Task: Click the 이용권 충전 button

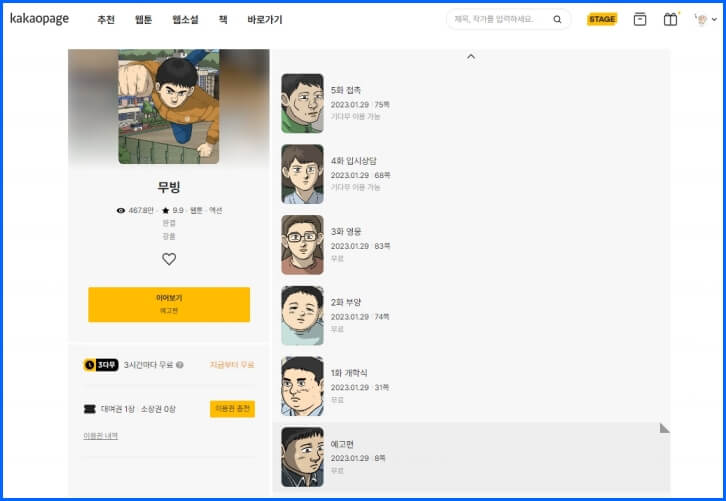Action: coord(232,409)
